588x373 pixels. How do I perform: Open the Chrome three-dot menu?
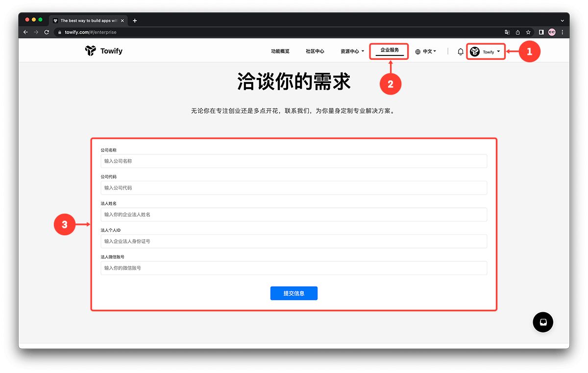(x=562, y=32)
